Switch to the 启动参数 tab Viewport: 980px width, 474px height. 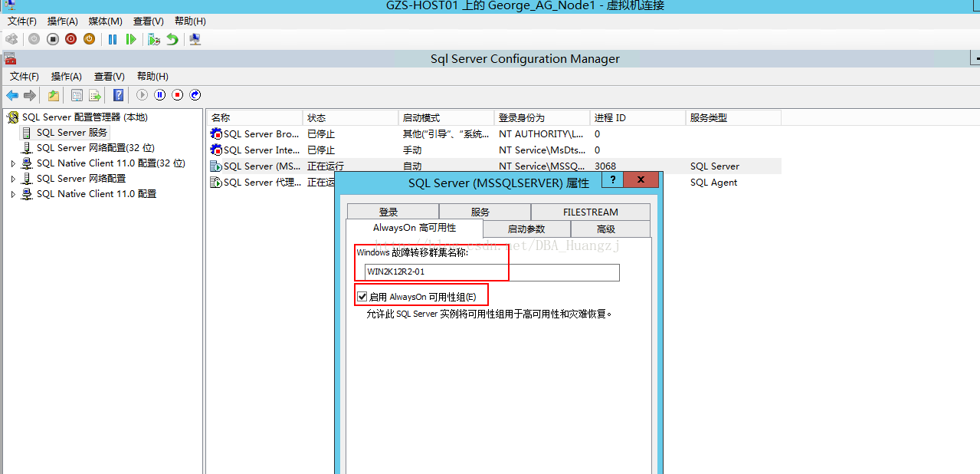coord(526,229)
